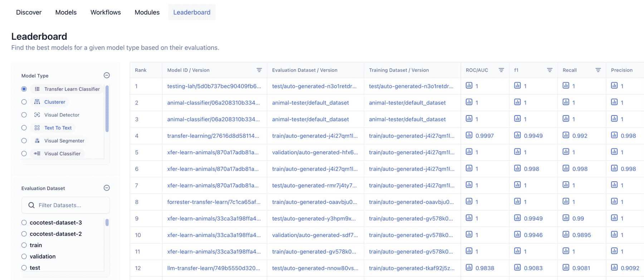The width and height of the screenshot is (644, 280).
Task: Click the Visual Detector model type icon
Action: [x=37, y=115]
